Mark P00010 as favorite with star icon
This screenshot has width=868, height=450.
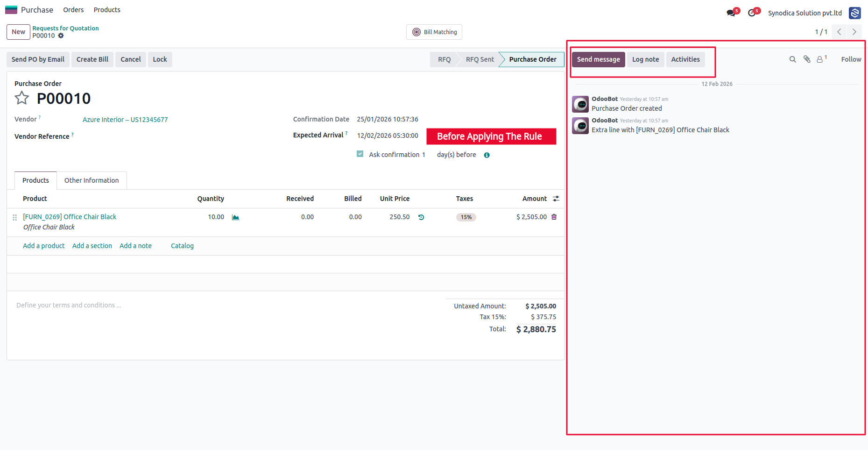(21, 98)
